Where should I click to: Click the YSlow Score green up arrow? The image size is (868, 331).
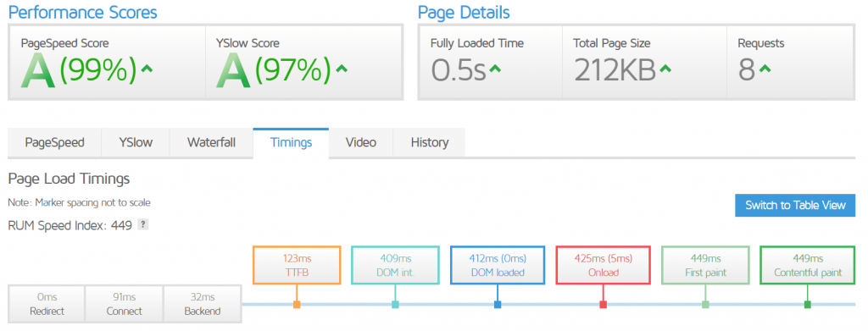[342, 69]
